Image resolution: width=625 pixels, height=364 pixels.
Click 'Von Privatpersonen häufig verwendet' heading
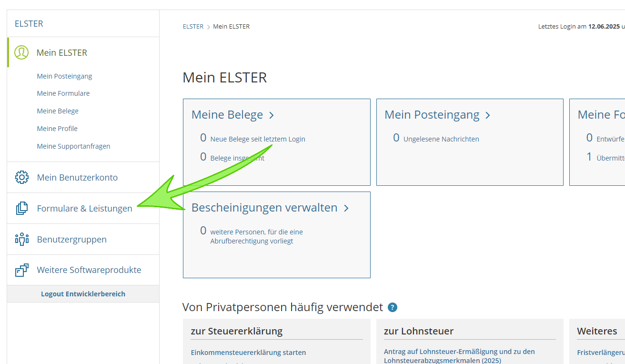[283, 307]
